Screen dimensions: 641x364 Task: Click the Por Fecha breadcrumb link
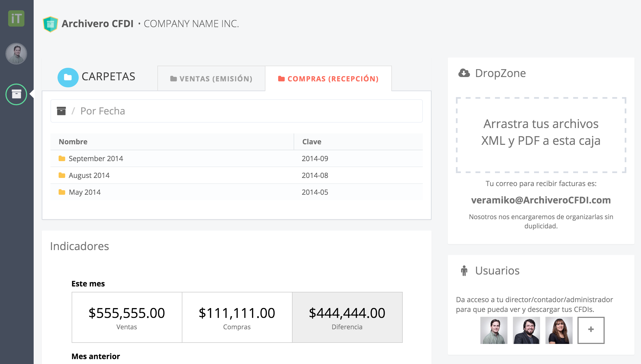[103, 111]
